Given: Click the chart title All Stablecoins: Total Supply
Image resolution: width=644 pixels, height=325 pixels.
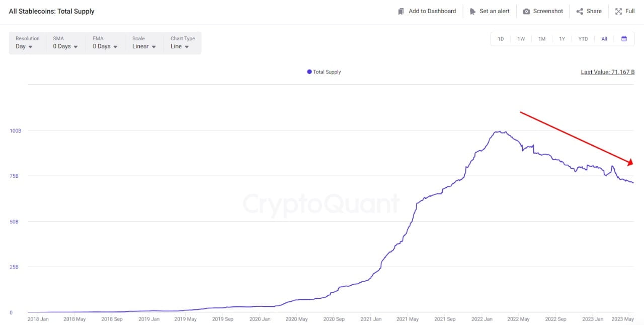Looking at the screenshot, I should click(51, 11).
